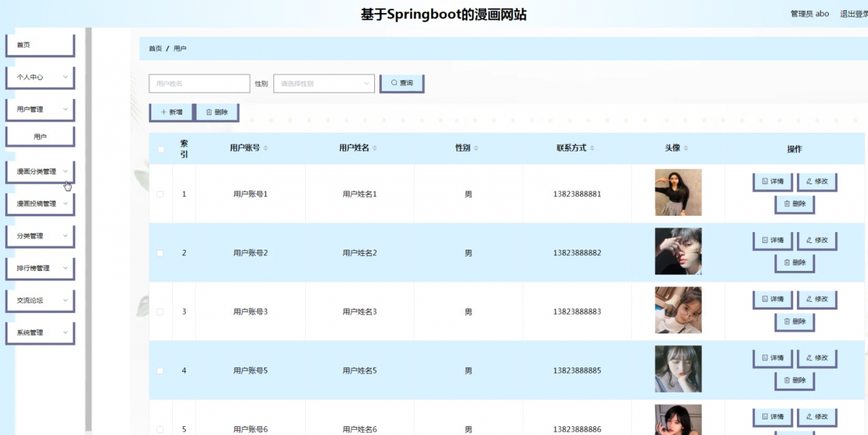The width and height of the screenshot is (868, 435).
Task: Open 详情 for 用户账号1
Action: point(772,182)
